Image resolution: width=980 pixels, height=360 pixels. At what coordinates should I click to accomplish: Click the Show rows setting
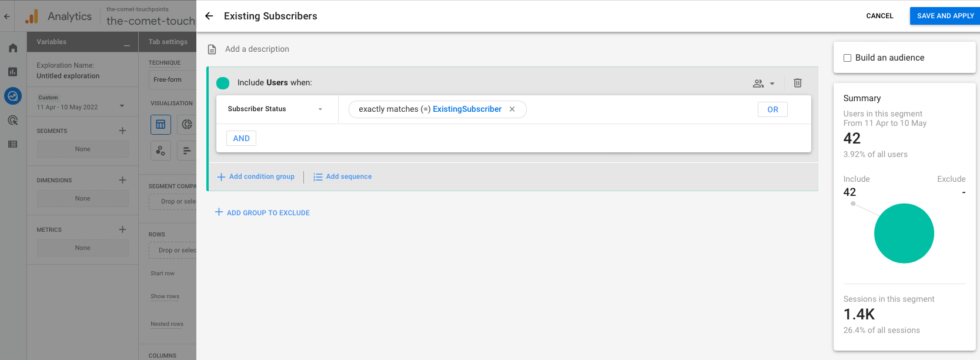[165, 296]
